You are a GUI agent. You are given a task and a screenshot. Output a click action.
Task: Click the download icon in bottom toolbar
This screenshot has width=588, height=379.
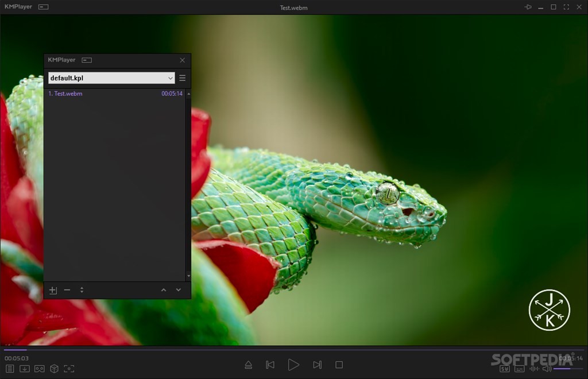point(24,369)
